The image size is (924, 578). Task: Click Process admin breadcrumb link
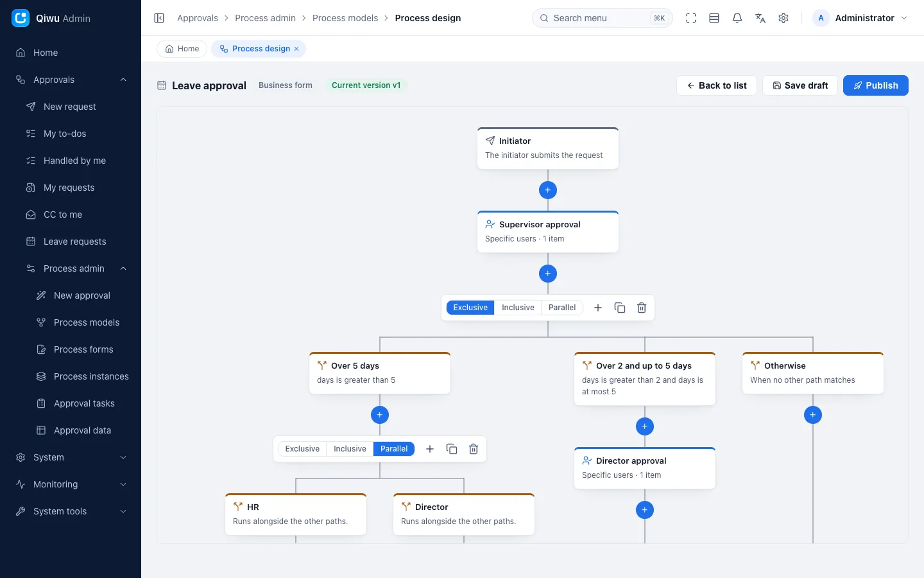[x=265, y=18]
